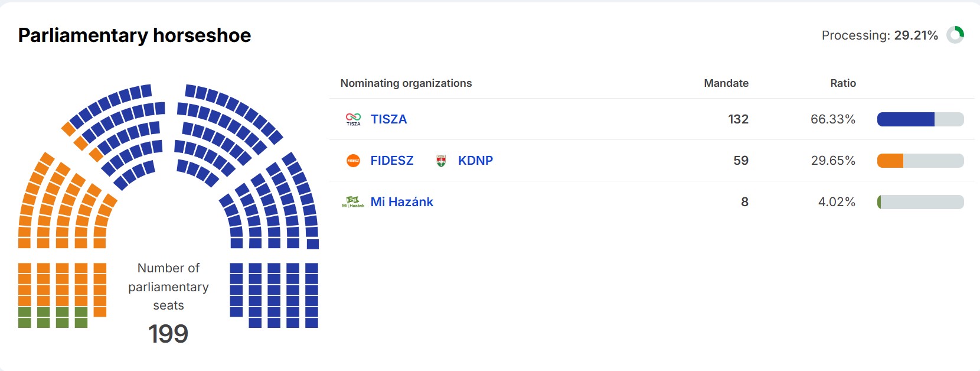
Task: Click the 199 parliamentary seats number
Action: [168, 334]
